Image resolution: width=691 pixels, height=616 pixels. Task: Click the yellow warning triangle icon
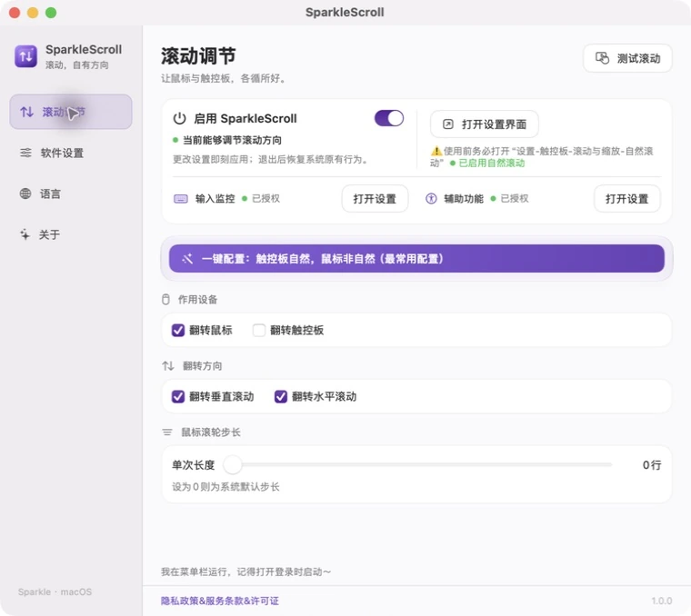click(436, 151)
